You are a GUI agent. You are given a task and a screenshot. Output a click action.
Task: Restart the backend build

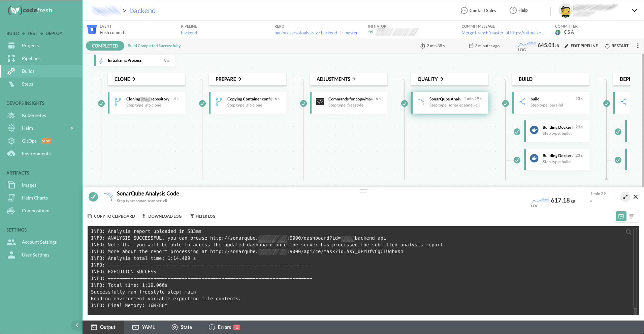point(617,45)
